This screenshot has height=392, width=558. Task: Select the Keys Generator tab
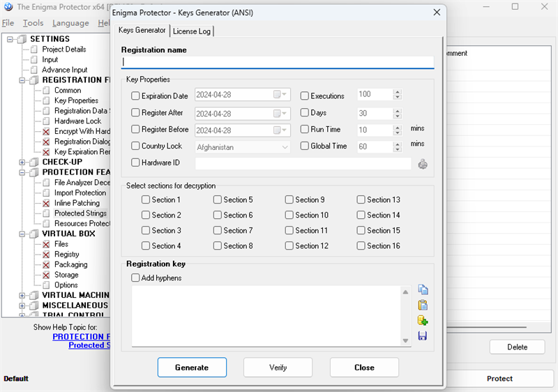(x=142, y=30)
